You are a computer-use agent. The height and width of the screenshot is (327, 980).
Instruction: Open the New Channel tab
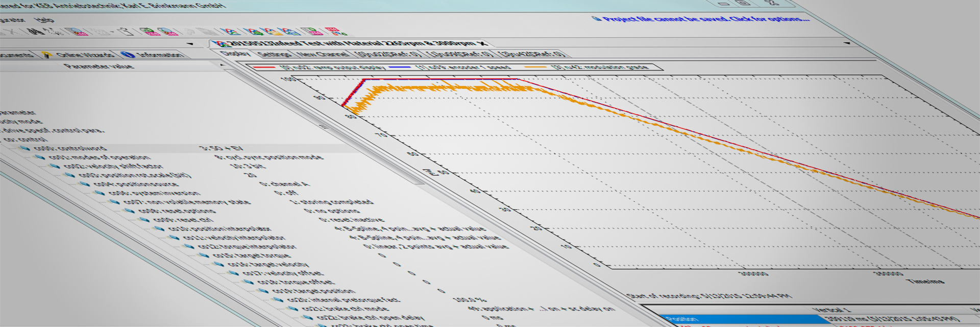click(x=323, y=54)
